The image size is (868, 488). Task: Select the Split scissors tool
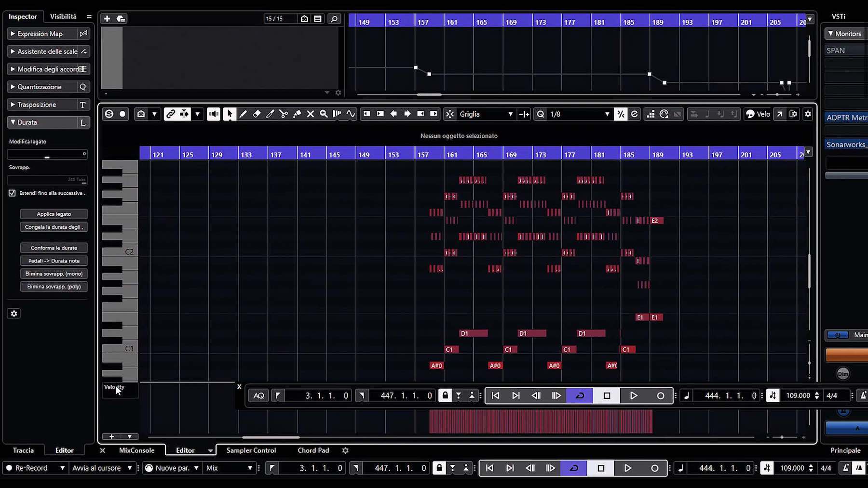coord(284,114)
